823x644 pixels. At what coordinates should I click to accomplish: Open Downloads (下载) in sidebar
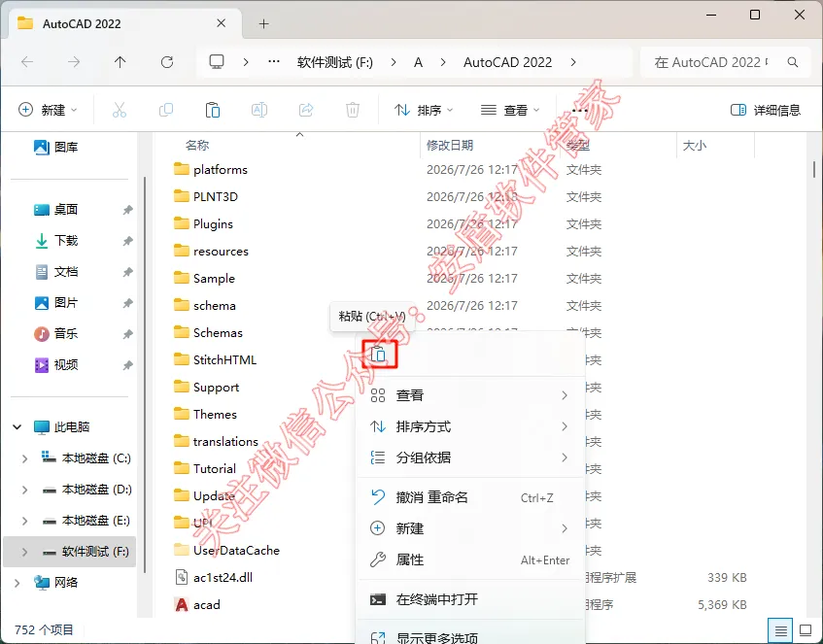pos(56,240)
